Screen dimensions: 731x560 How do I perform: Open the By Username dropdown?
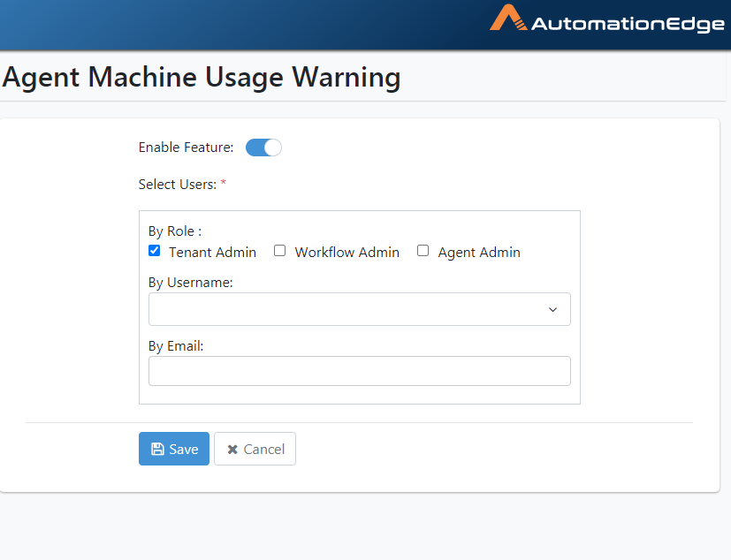[x=360, y=309]
